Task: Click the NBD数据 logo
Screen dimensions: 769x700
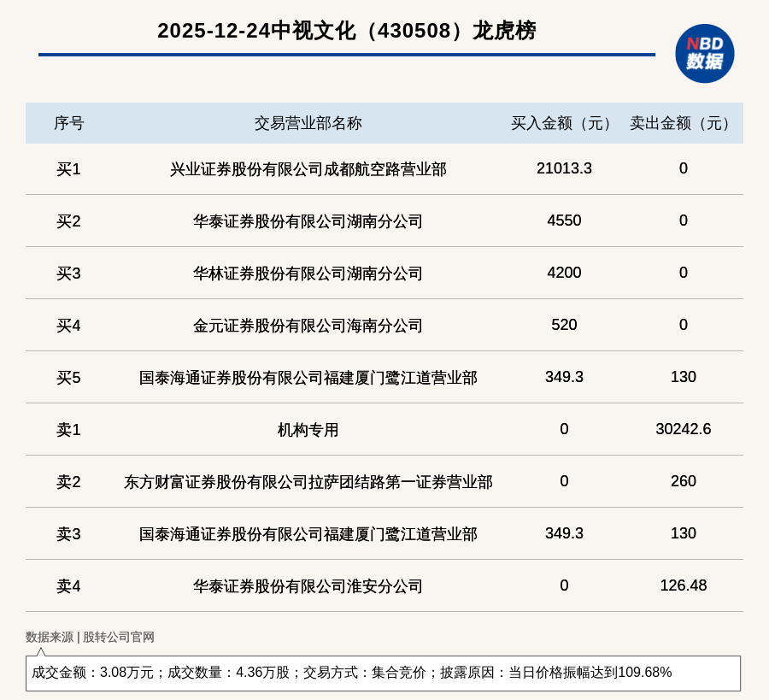Action: pyautogui.click(x=704, y=53)
